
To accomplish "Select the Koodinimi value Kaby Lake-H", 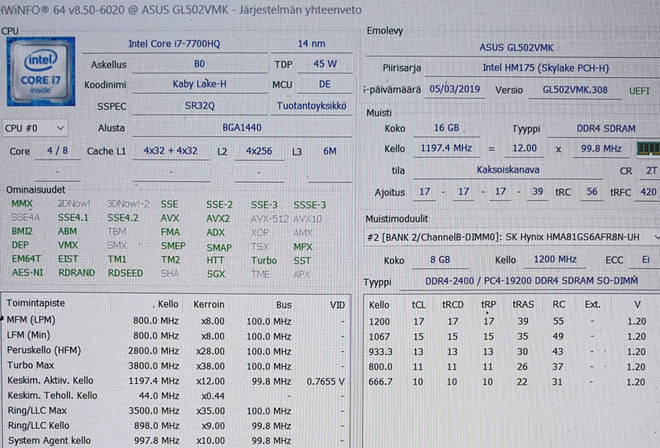I will (200, 84).
